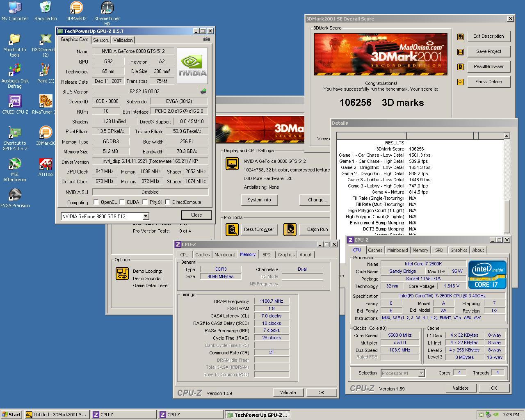Open SPD tab in Memory CPU-Z window
Screen dimensions: 525x420
pyautogui.click(x=267, y=255)
